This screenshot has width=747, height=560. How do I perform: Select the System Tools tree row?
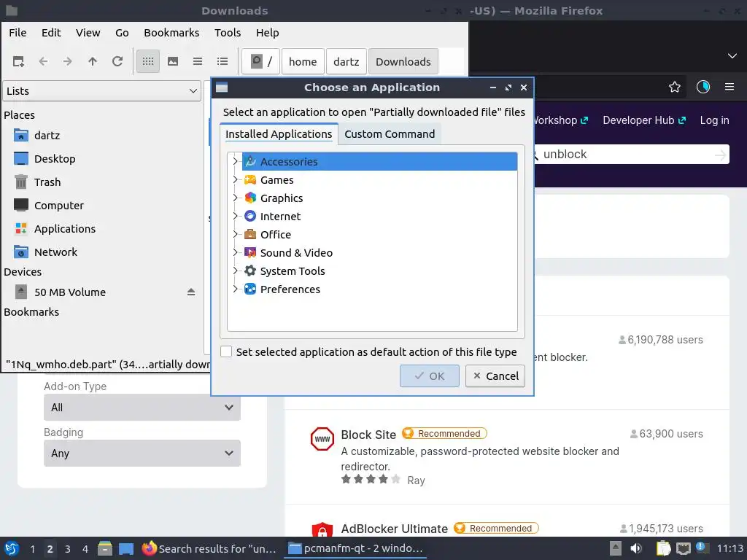coord(379,271)
